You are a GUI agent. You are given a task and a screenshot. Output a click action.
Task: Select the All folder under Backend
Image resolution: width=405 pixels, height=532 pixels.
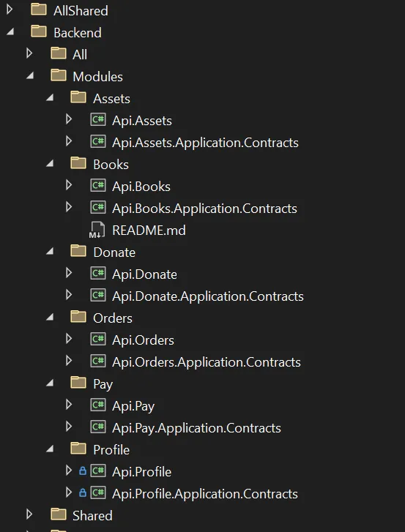[x=80, y=54]
